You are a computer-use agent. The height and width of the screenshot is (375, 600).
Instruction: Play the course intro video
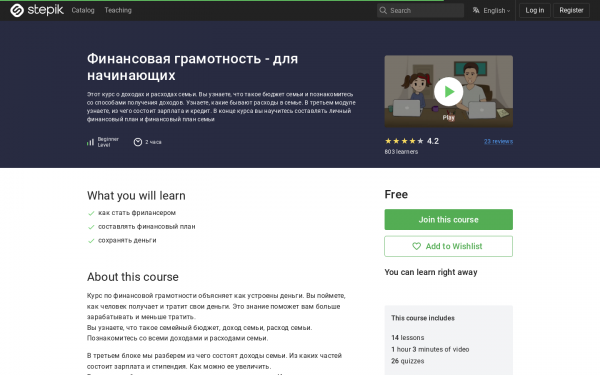pyautogui.click(x=448, y=91)
